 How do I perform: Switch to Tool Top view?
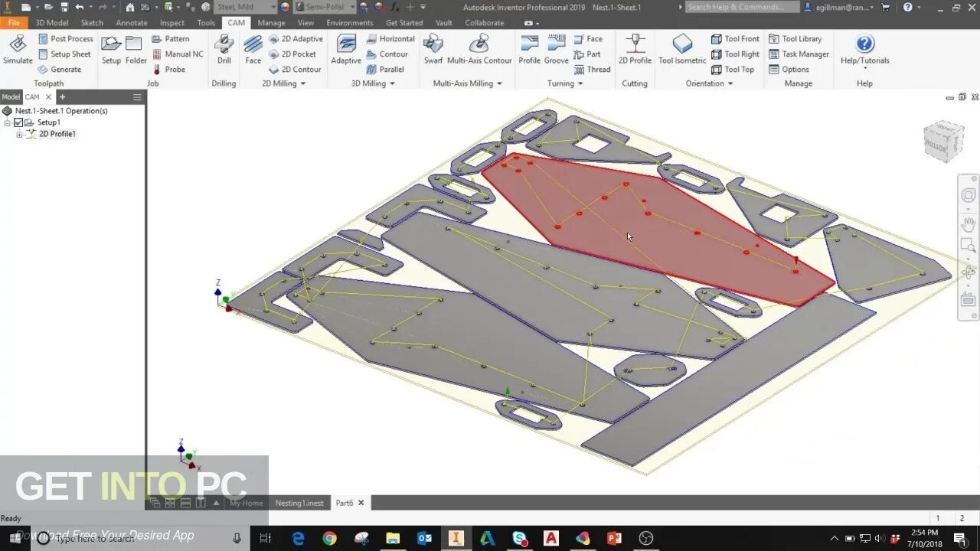[733, 70]
